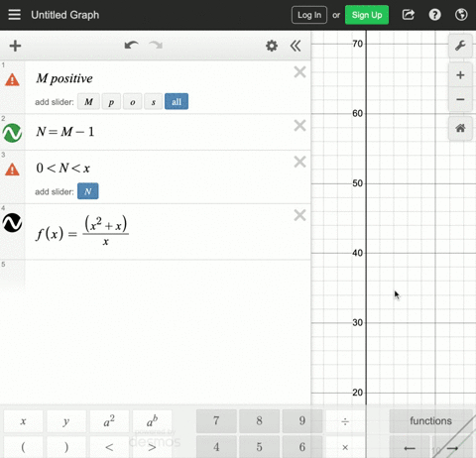Tap the 4 key

pyautogui.click(x=216, y=447)
